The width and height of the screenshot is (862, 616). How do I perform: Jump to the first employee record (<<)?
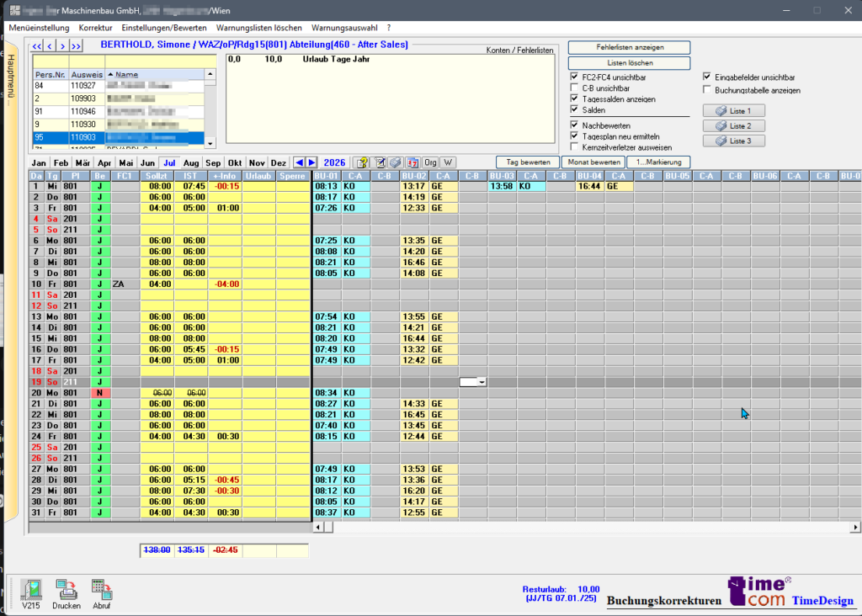coord(37,46)
